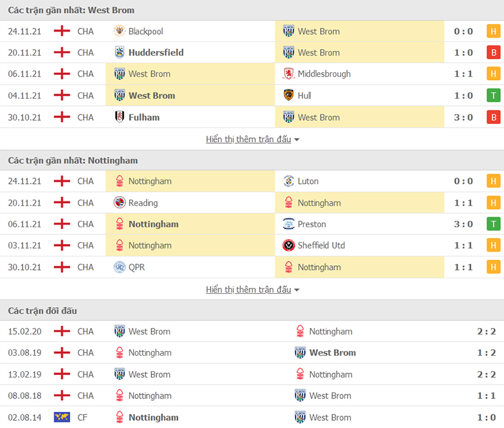Screen dimensions: 504x428
Task: Open the 15.02.20 West Brom vs Nottingham row
Action: (x=252, y=331)
